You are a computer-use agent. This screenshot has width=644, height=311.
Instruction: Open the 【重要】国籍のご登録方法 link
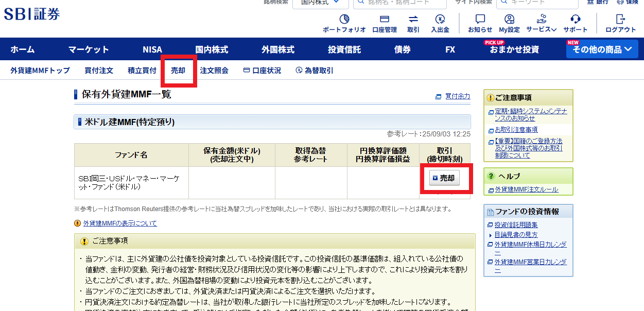(x=529, y=148)
